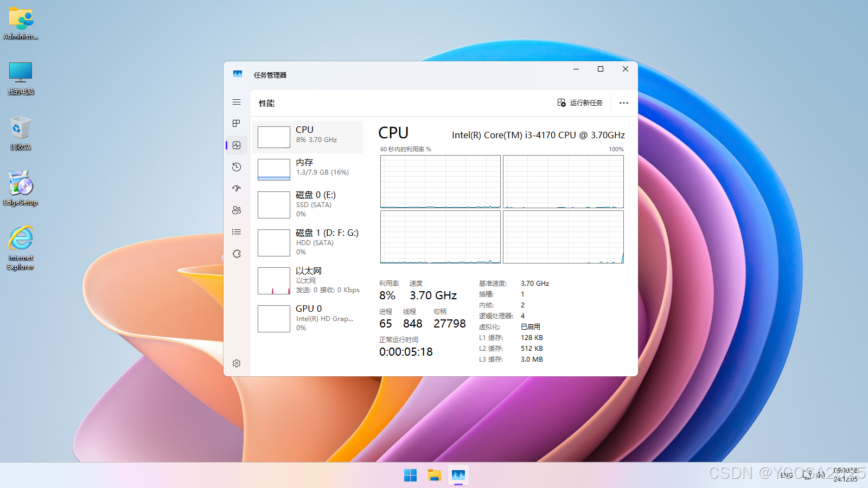
Task: Open the Services page icon
Action: click(237, 254)
